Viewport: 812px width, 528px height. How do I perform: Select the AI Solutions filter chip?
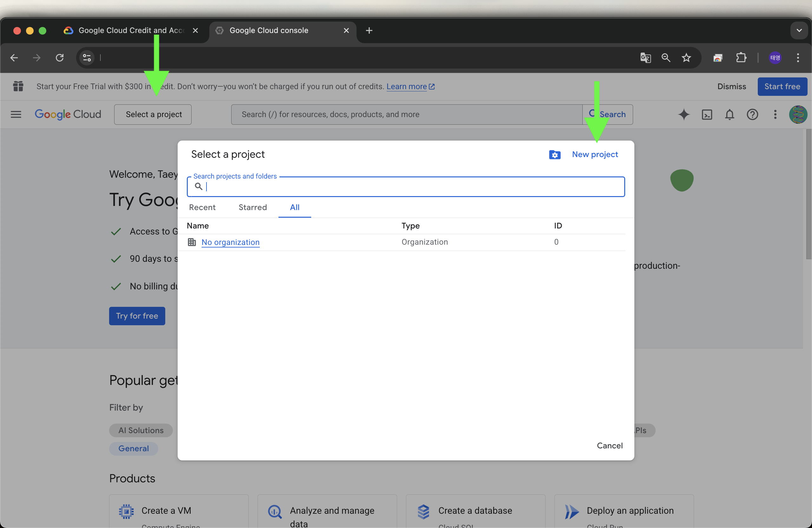pyautogui.click(x=141, y=430)
